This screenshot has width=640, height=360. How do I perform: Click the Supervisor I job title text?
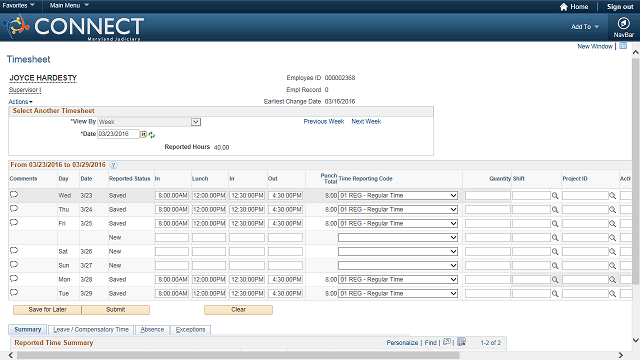coord(25,90)
